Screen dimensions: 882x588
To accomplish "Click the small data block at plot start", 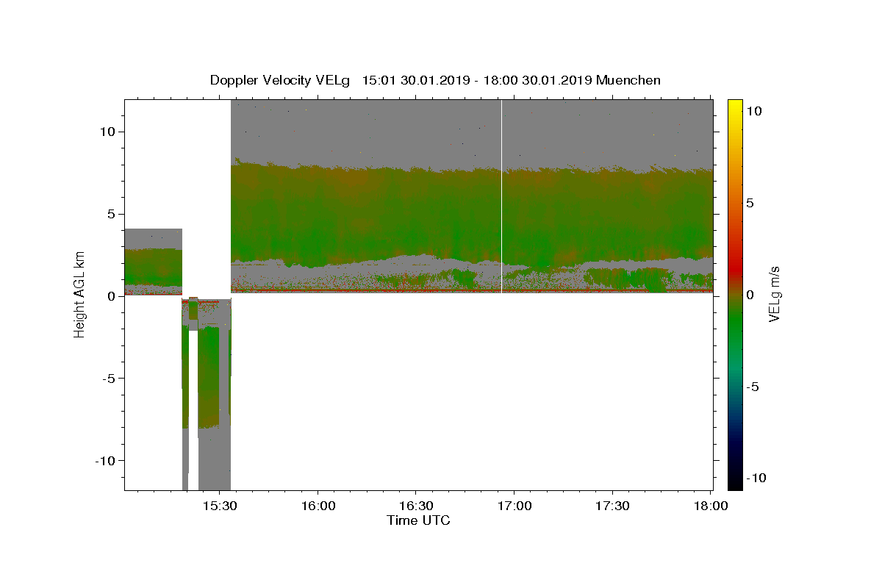I will click(153, 262).
